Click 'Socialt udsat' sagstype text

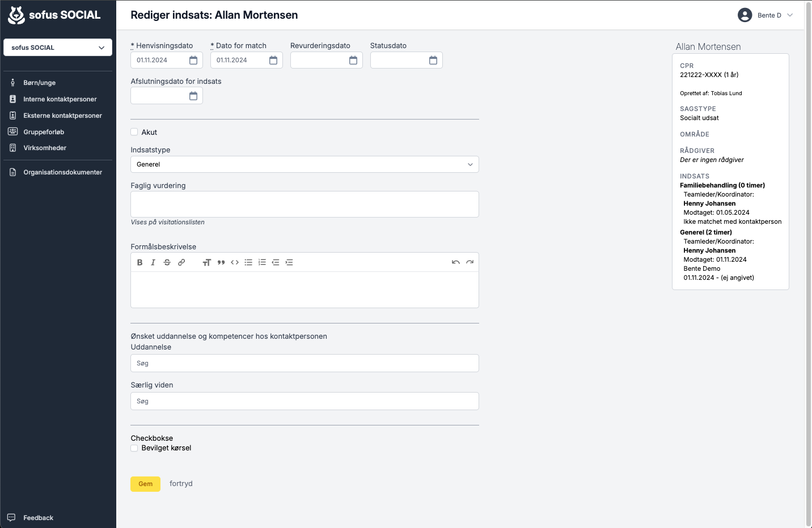point(699,118)
